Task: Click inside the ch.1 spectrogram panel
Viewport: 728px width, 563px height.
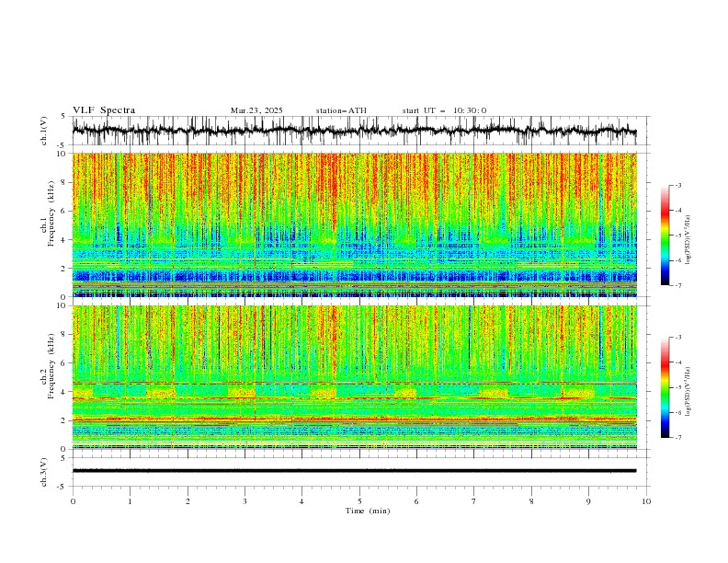Action: point(354,224)
